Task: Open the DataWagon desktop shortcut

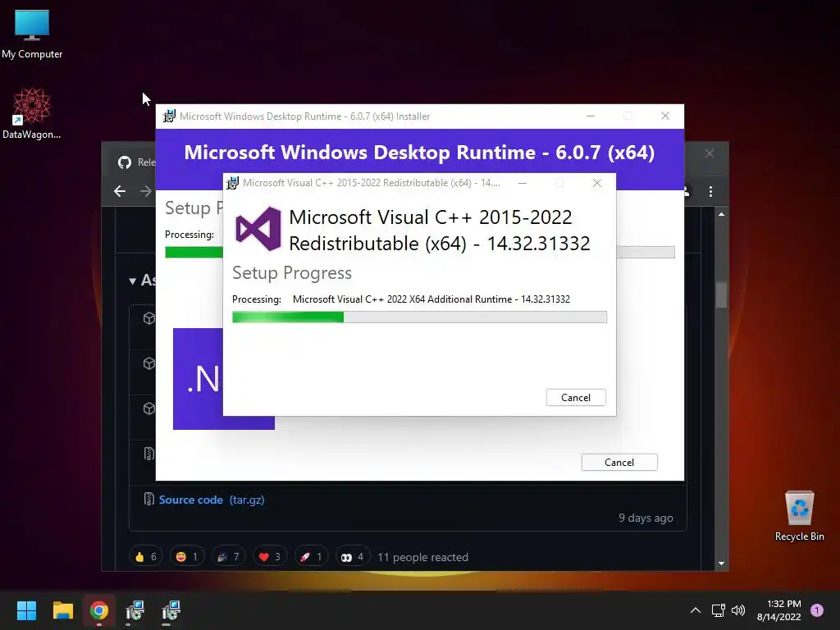Action: click(x=32, y=113)
